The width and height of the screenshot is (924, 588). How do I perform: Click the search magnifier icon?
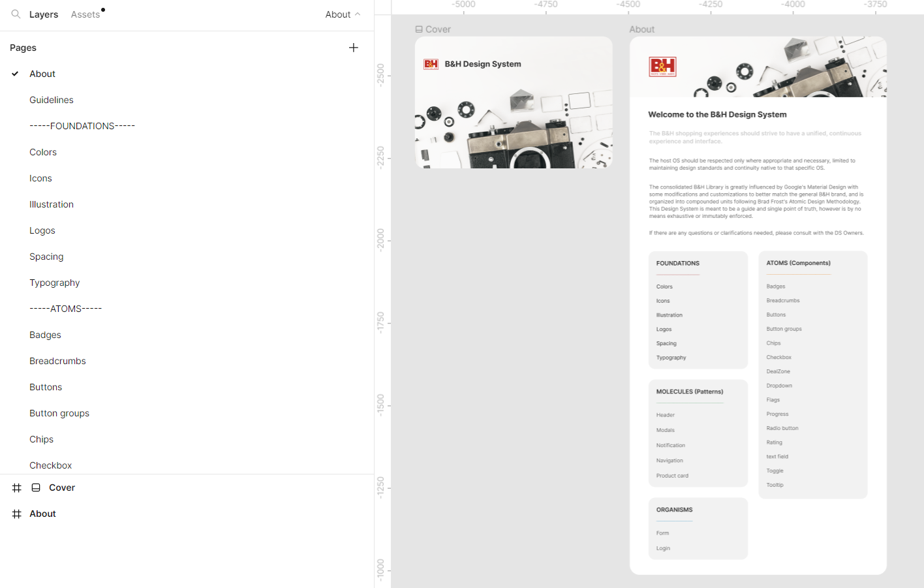coord(16,14)
